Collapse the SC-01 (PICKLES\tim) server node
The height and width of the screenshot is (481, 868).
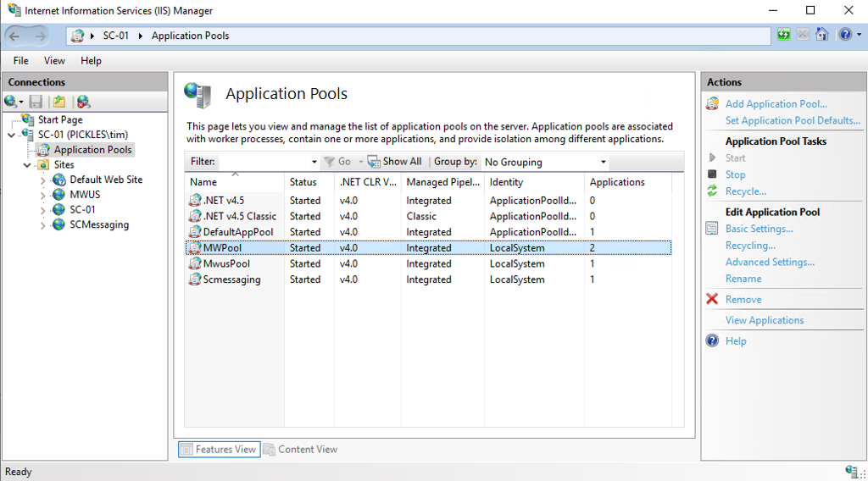[x=12, y=135]
